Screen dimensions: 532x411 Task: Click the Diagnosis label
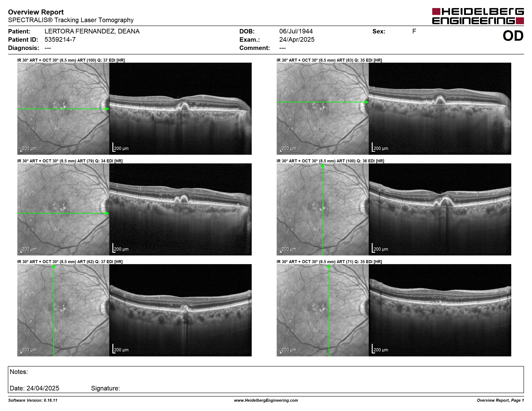(x=23, y=48)
